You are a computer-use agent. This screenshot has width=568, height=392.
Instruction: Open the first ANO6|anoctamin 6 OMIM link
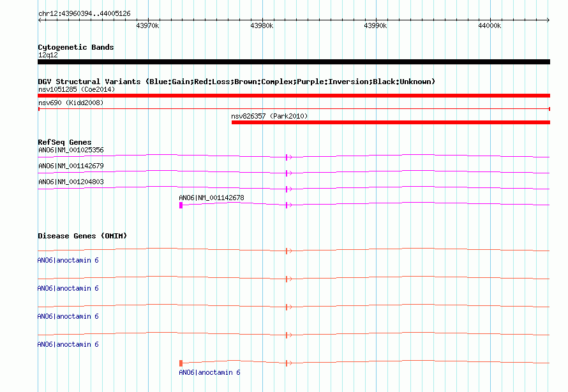click(68, 260)
